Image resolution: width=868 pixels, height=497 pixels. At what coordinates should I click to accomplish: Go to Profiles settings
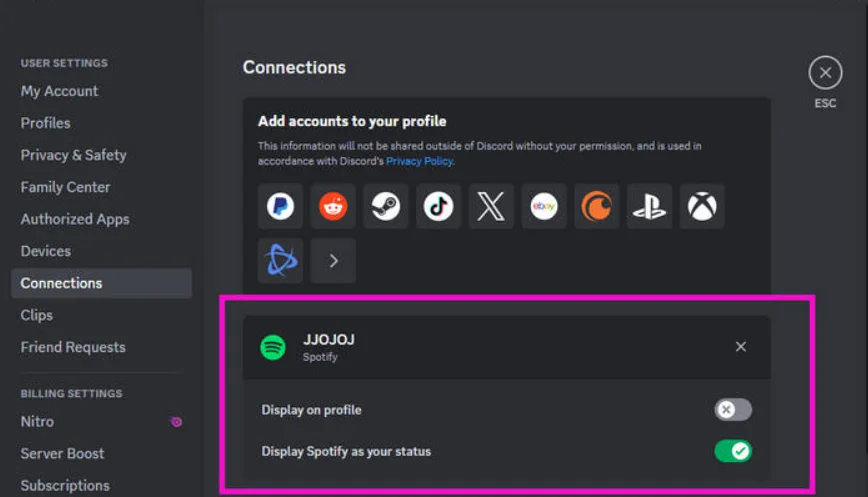[x=45, y=123]
